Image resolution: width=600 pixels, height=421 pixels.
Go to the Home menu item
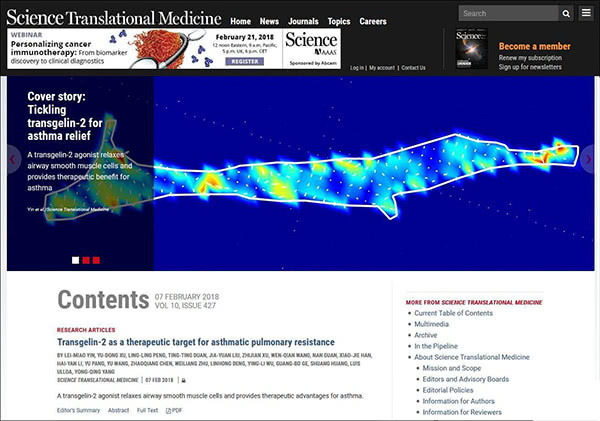coord(240,21)
